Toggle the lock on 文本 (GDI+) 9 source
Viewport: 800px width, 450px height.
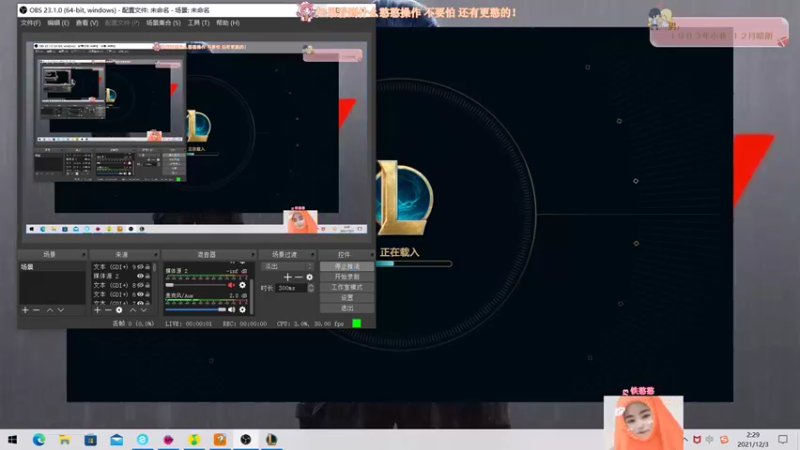[147, 267]
